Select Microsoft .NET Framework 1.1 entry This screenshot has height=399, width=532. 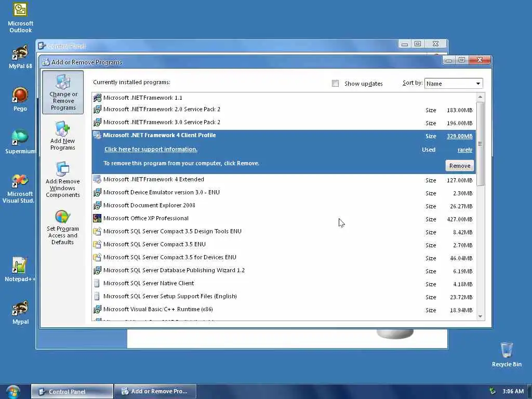(x=284, y=98)
